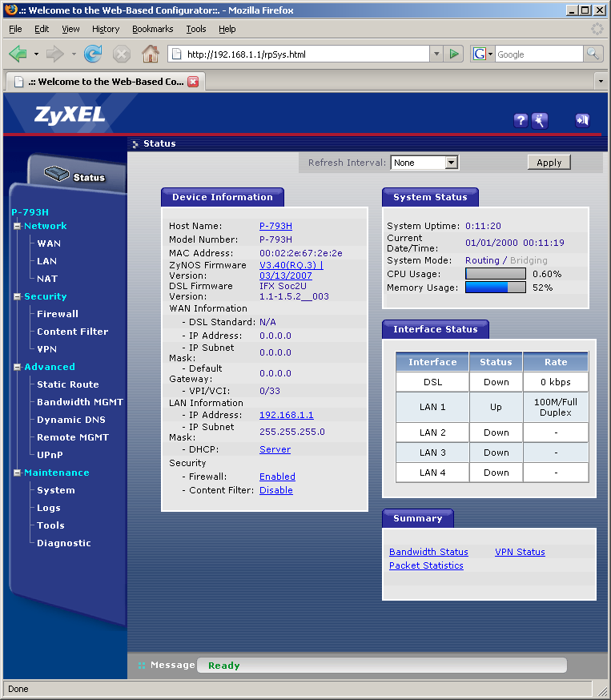The height and width of the screenshot is (700, 611).
Task: Open VPN in the sidebar
Action: point(47,349)
